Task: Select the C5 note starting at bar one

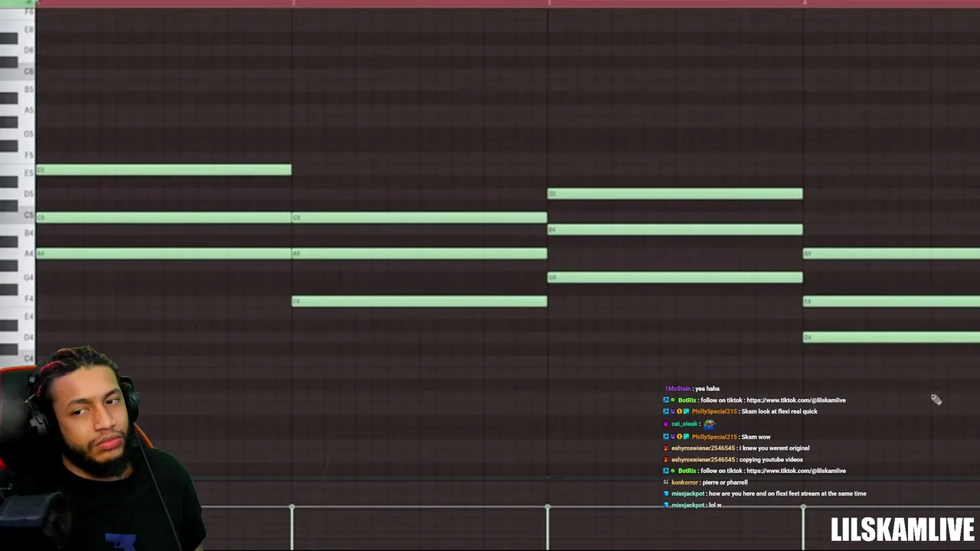Action: (x=164, y=217)
